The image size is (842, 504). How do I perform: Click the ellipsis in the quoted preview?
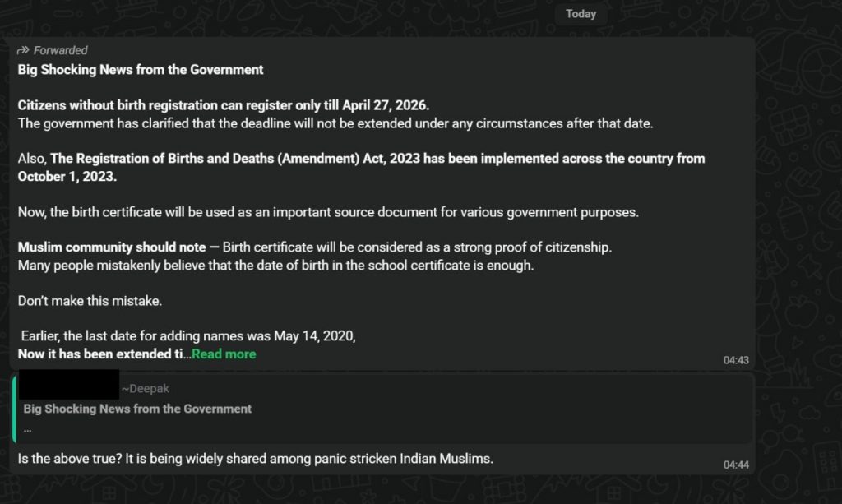coord(28,428)
